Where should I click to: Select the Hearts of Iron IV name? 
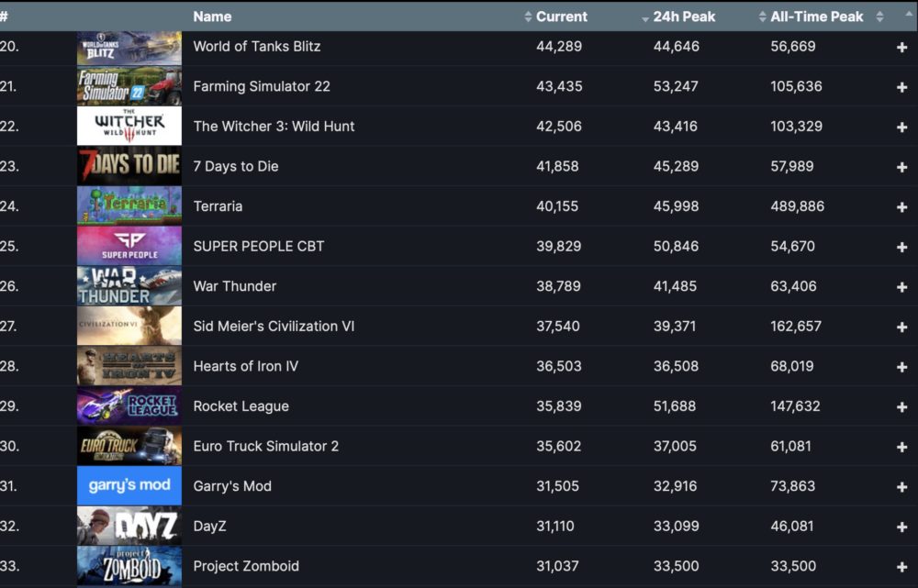246,366
